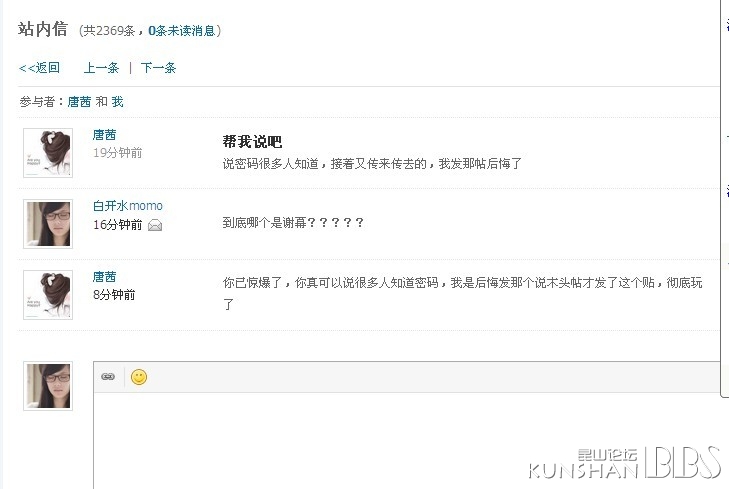Image resolution: width=729 pixels, height=489 pixels.
Task: Click the envelope icon beside 16分钟前
Action: (155, 225)
